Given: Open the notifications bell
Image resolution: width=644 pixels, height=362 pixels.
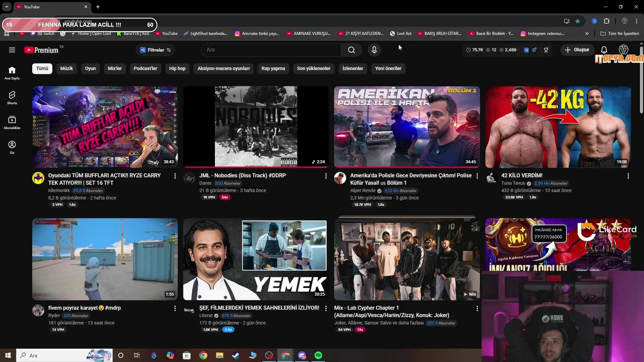Looking at the screenshot, I should [x=604, y=50].
